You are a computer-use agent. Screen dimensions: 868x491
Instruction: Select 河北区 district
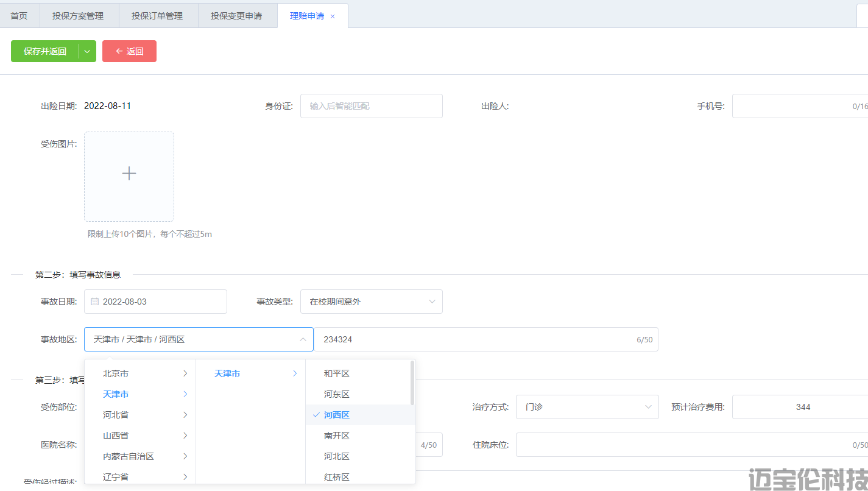coord(361,456)
